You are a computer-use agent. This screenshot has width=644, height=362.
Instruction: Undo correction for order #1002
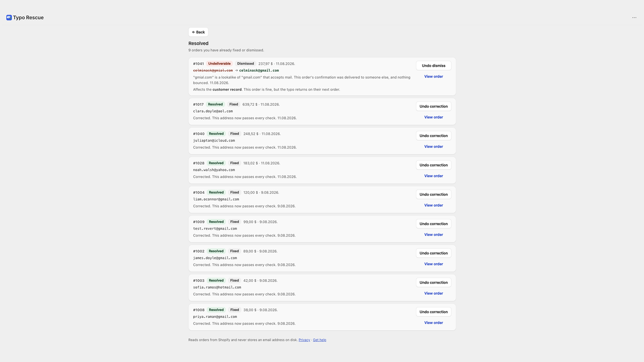click(x=433, y=253)
